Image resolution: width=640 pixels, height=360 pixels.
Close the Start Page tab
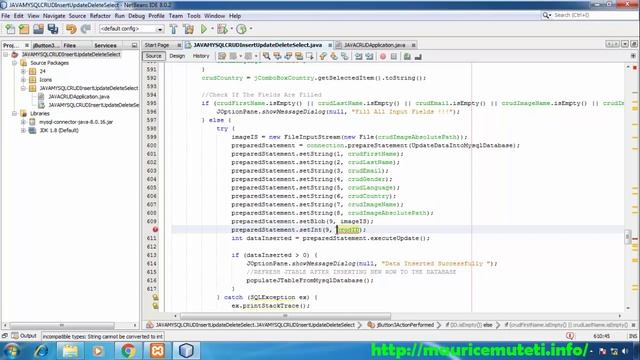pyautogui.click(x=179, y=45)
